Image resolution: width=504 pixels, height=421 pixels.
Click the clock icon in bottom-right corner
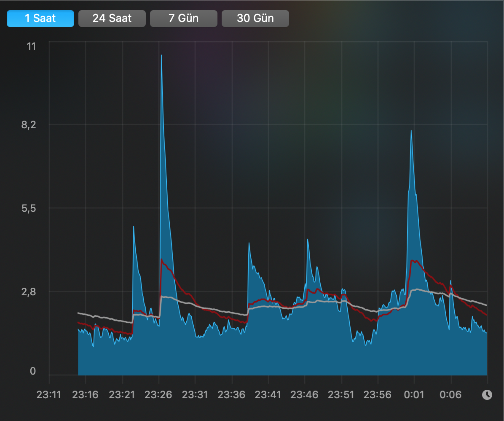coord(488,395)
